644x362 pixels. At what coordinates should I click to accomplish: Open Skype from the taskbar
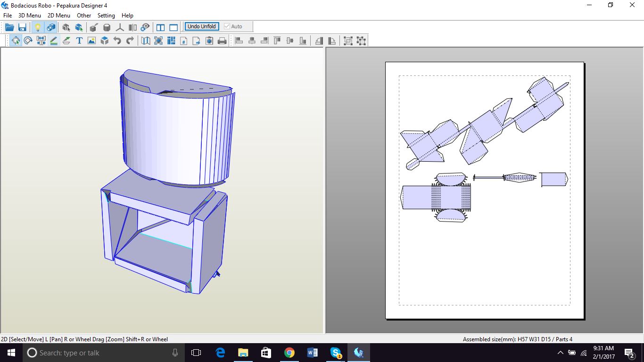coord(336,353)
